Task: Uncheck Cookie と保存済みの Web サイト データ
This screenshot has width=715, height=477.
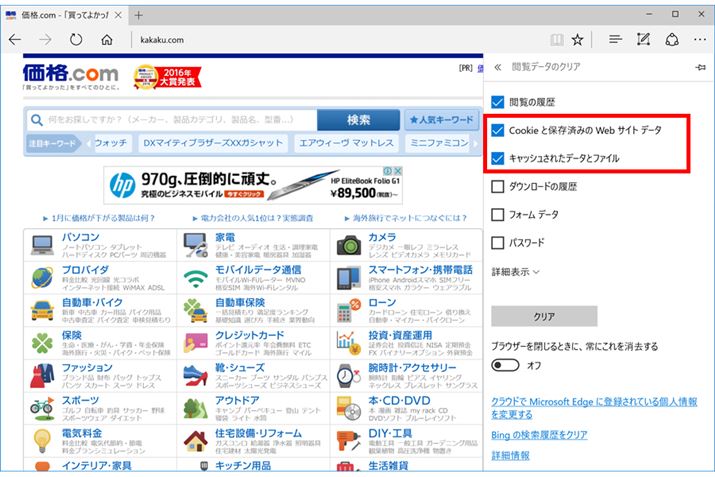Action: 497,130
